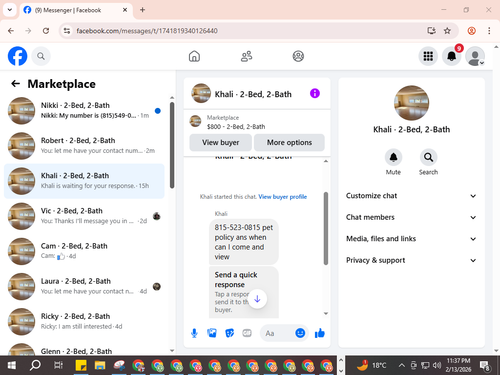Expand Privacy & support section
This screenshot has height=375, width=500.
point(411,260)
